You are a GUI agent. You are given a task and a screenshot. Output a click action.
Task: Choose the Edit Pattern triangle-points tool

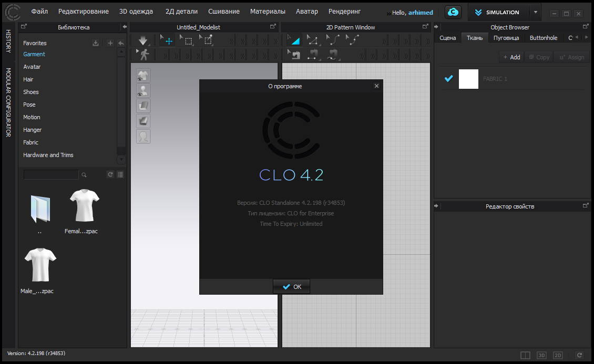coord(313,40)
